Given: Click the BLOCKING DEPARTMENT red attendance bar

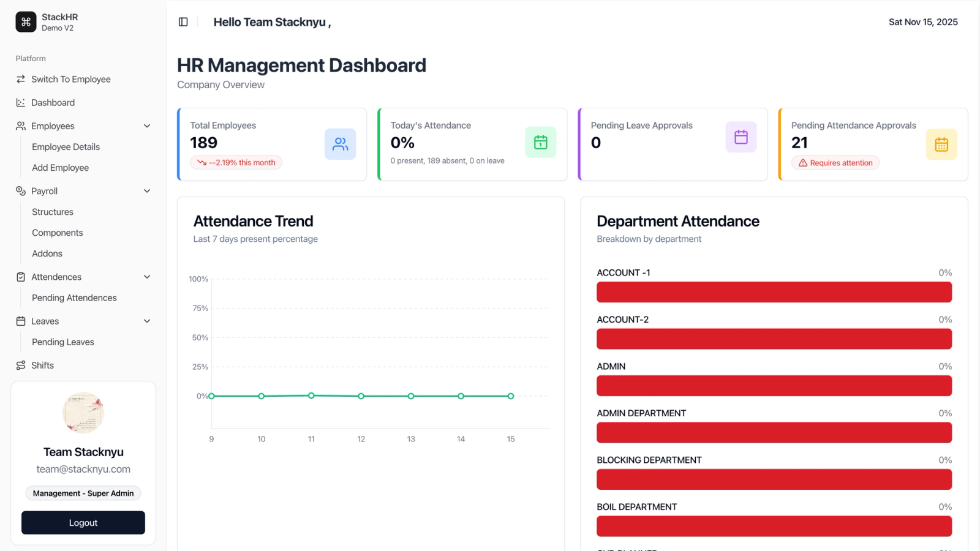Looking at the screenshot, I should (x=774, y=479).
